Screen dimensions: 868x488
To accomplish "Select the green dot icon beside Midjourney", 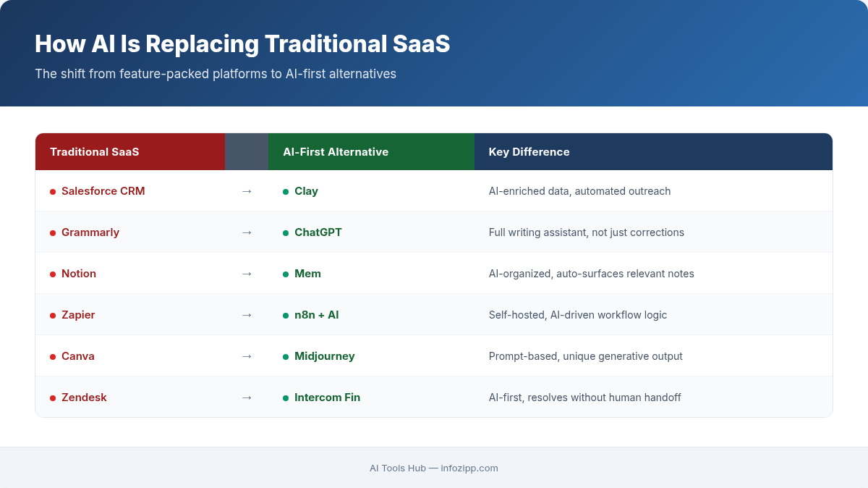I will 285,356.
